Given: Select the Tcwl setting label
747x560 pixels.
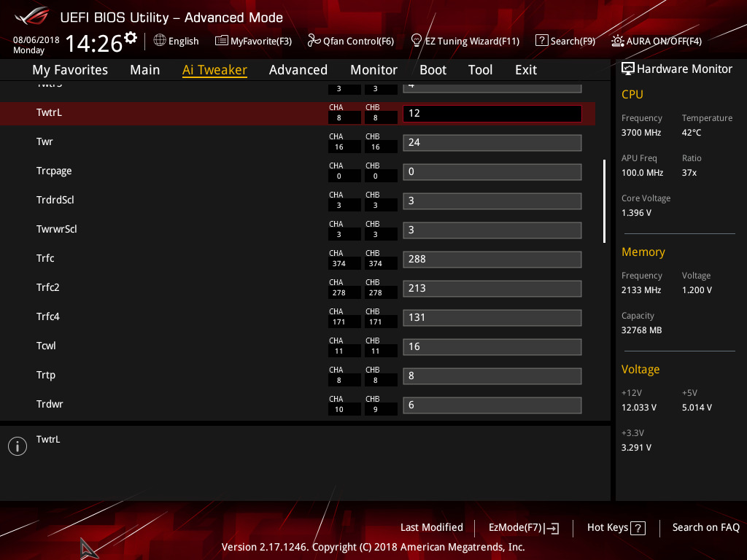Looking at the screenshot, I should point(46,346).
